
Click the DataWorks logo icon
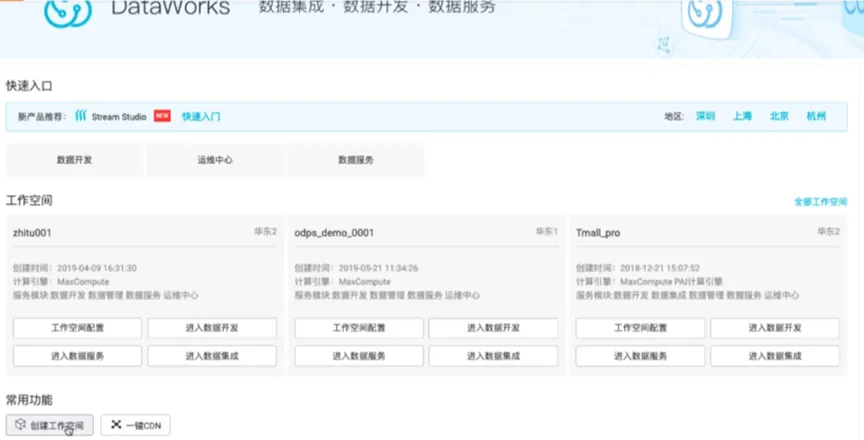point(67,12)
